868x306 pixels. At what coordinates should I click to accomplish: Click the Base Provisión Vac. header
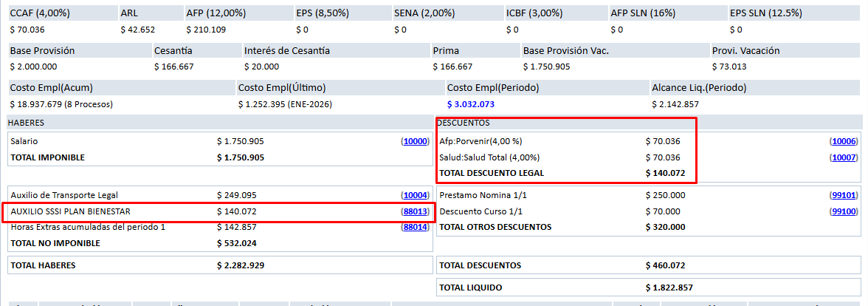coord(565,50)
